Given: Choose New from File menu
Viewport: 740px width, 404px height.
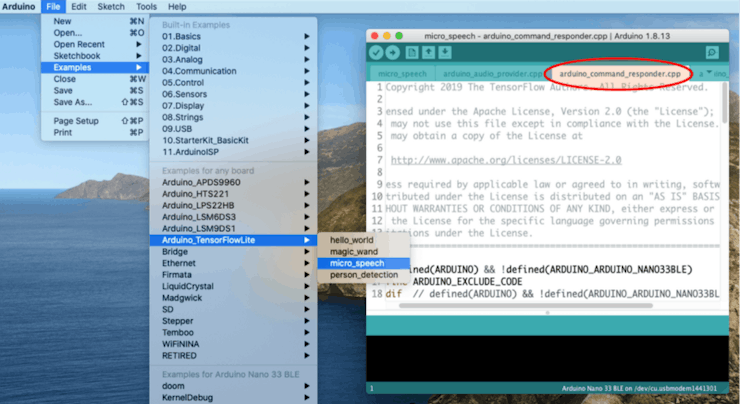Looking at the screenshot, I should [95, 21].
